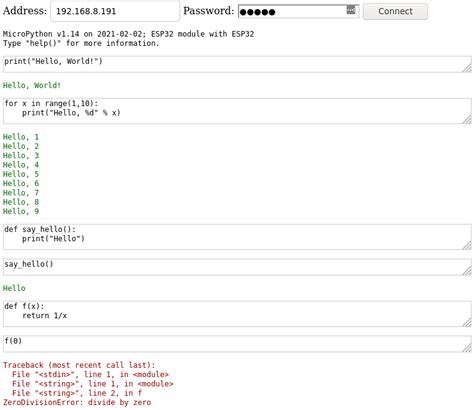Viewport: 474px width, 410px height.
Task: Click resize grip of def f(x) cell
Action: click(467, 322)
